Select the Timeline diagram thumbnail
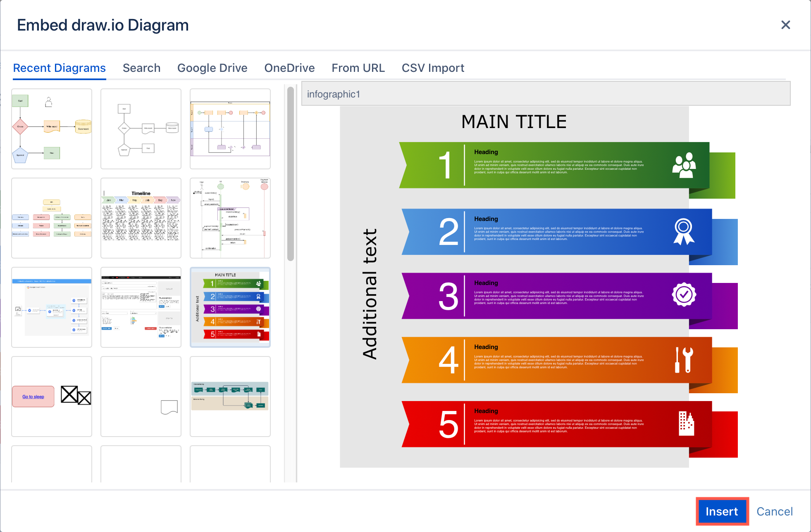This screenshot has height=532, width=811. (x=141, y=217)
